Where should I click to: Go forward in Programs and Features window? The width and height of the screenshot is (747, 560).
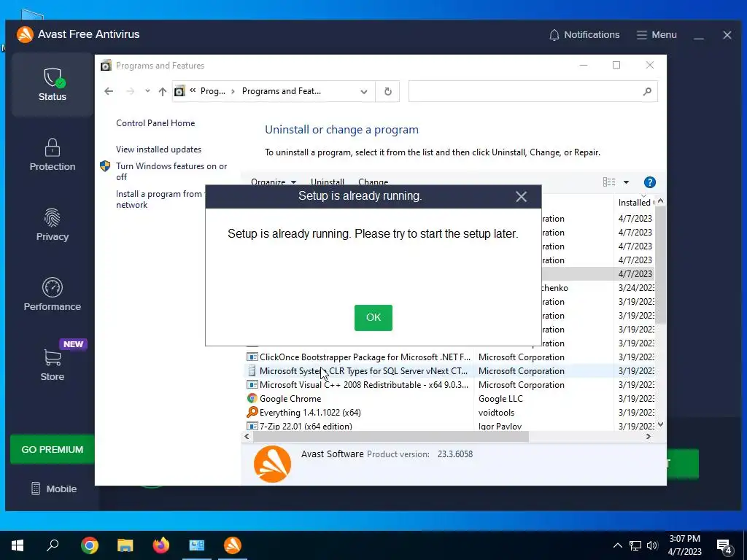(130, 91)
